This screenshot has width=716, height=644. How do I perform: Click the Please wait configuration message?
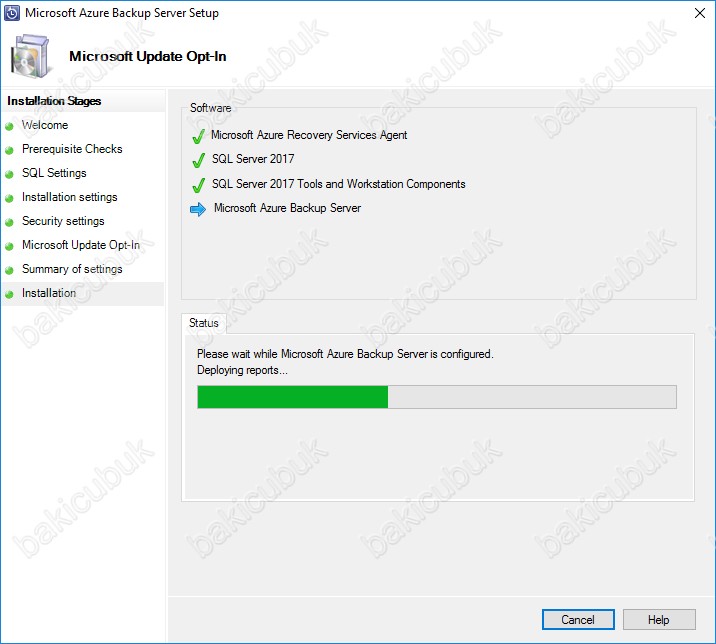(345, 354)
